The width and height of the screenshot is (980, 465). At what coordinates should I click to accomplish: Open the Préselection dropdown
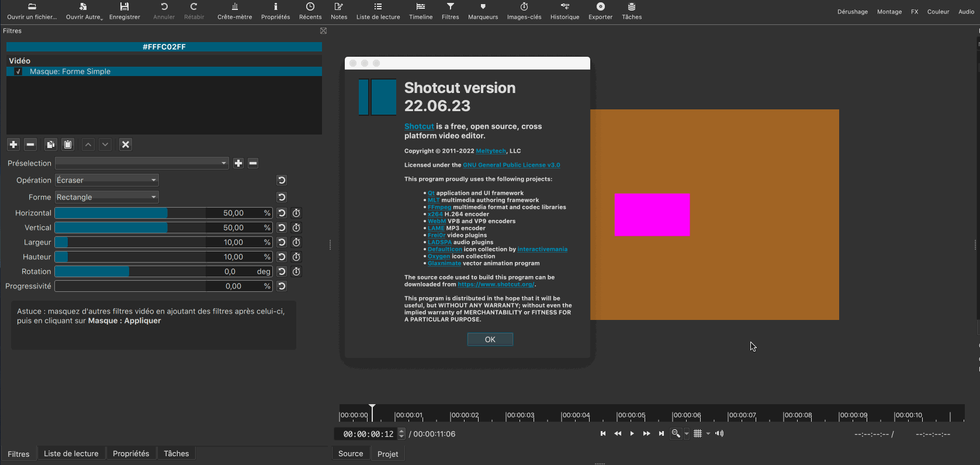click(x=141, y=163)
